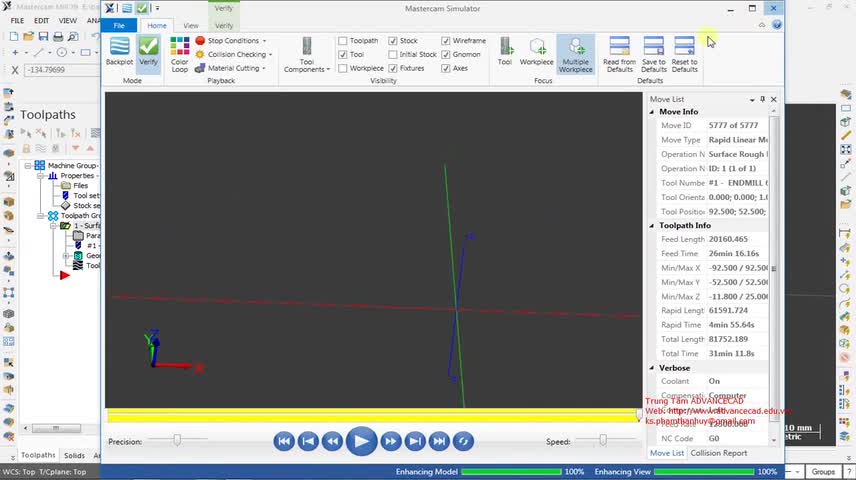Open Toolpaths tab at bottom
Viewport: 856px width, 480px height.
click(38, 455)
